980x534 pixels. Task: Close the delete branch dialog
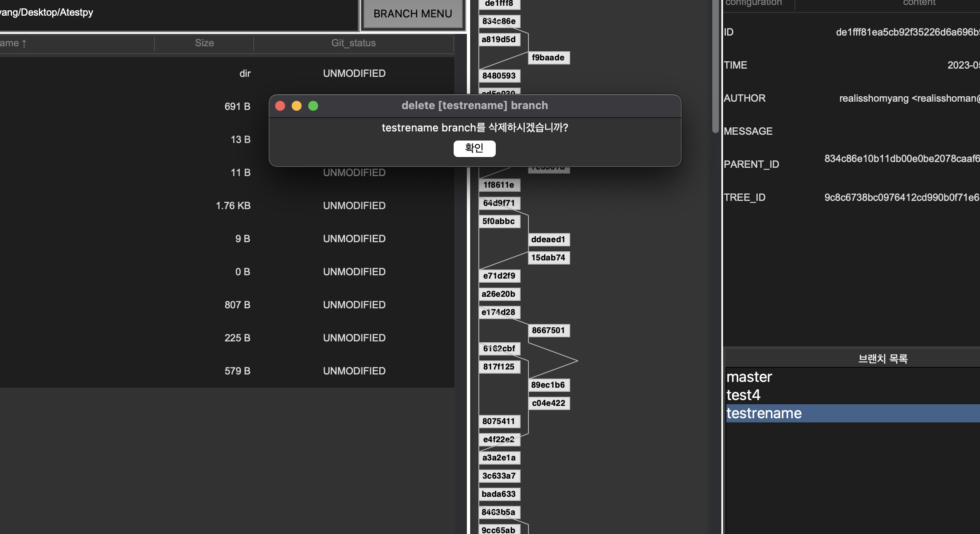click(x=280, y=106)
